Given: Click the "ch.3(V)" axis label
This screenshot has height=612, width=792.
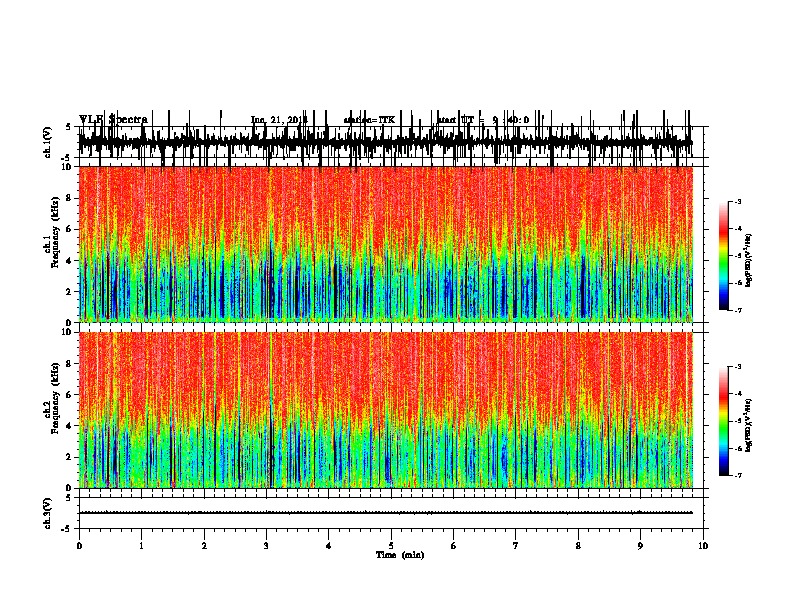Looking at the screenshot, I should pos(47,513).
